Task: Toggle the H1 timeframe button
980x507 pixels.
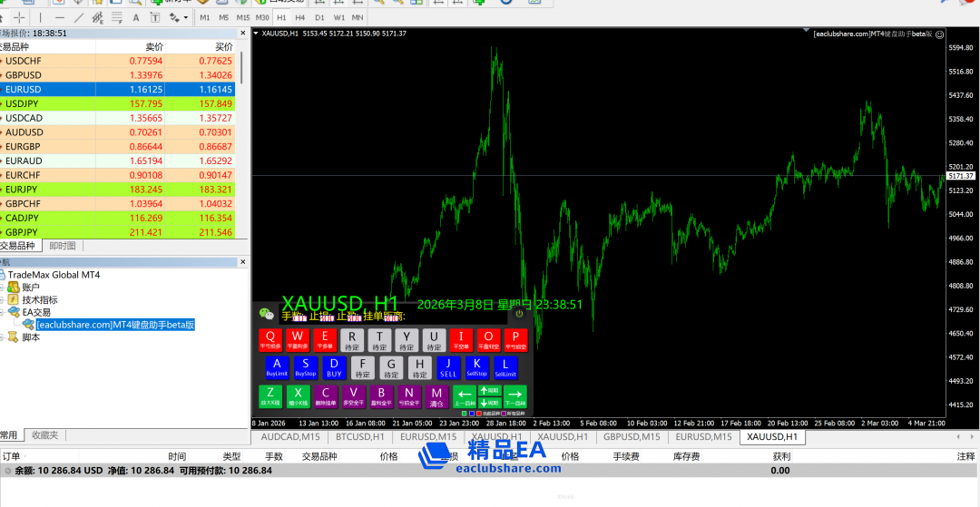Action: click(280, 17)
